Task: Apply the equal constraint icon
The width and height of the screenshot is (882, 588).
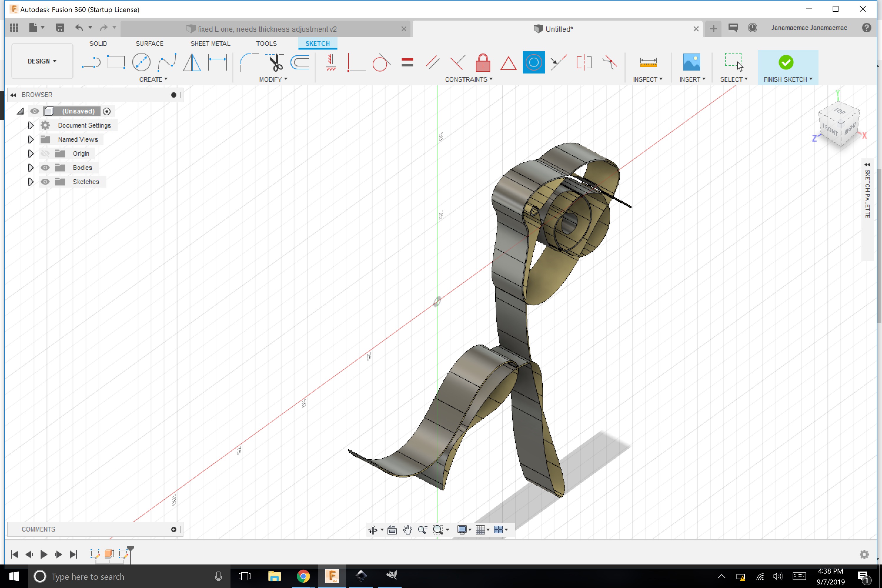Action: [407, 62]
